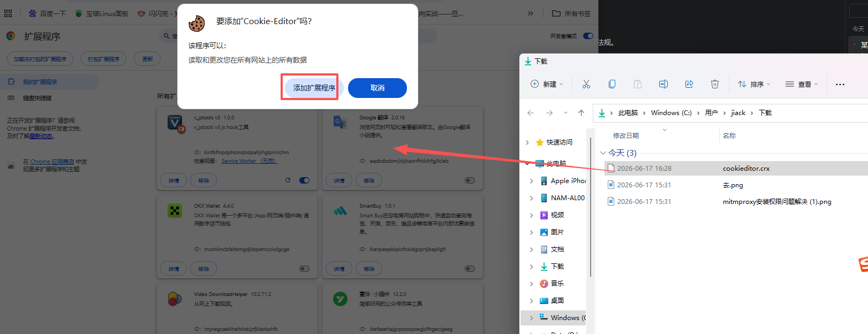The width and height of the screenshot is (868, 334).
Task: Open the 排序 sort dropdown
Action: 754,84
